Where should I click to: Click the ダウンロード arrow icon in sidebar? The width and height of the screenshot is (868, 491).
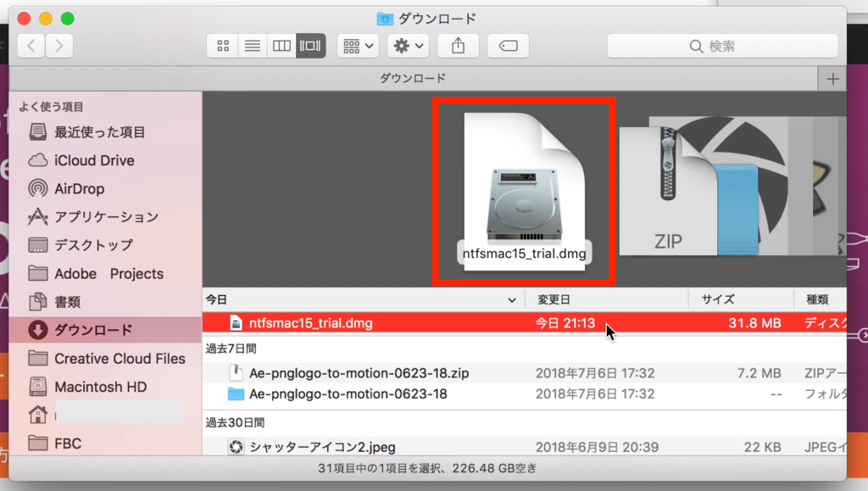pyautogui.click(x=37, y=330)
